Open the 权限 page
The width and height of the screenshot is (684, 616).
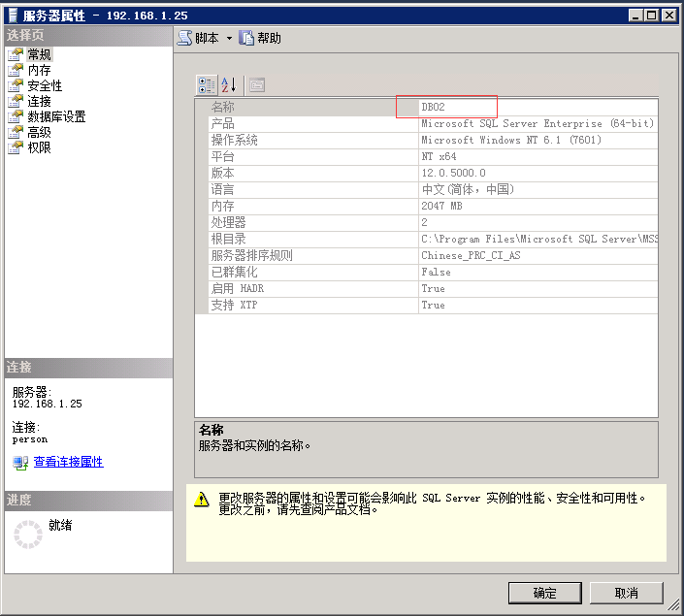pos(39,147)
